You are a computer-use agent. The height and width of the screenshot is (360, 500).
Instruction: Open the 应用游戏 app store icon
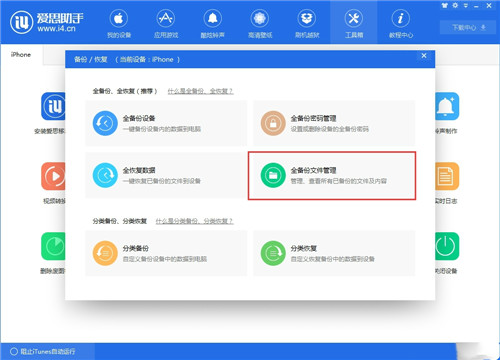click(x=166, y=18)
